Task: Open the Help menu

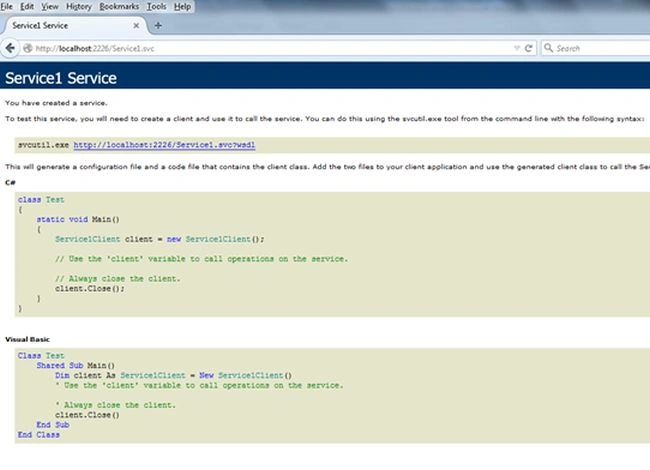Action: click(182, 6)
